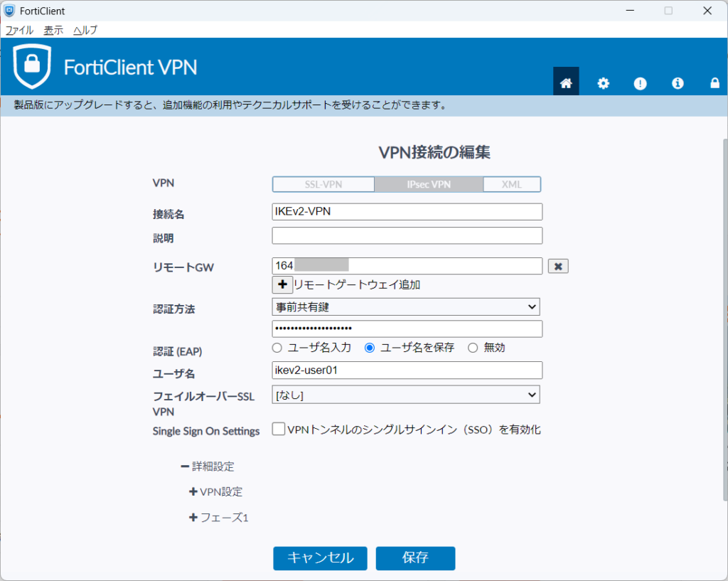Screen dimensions: 728x581
Task: Close the FortiClient window
Action: 707,10
